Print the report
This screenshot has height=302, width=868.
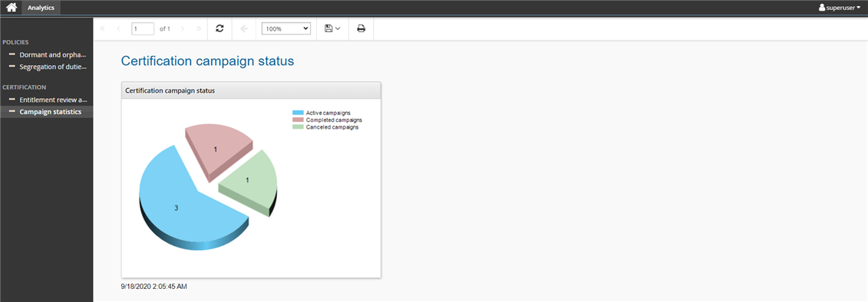pyautogui.click(x=361, y=29)
